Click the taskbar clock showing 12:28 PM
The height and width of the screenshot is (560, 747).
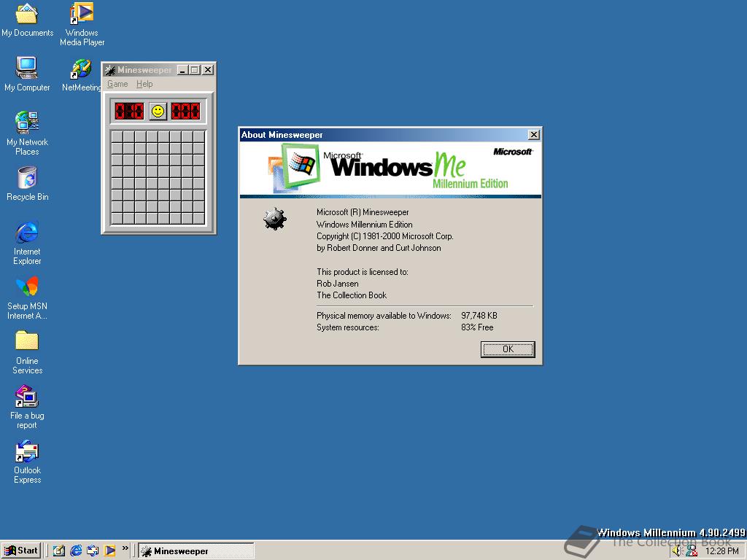(x=721, y=551)
